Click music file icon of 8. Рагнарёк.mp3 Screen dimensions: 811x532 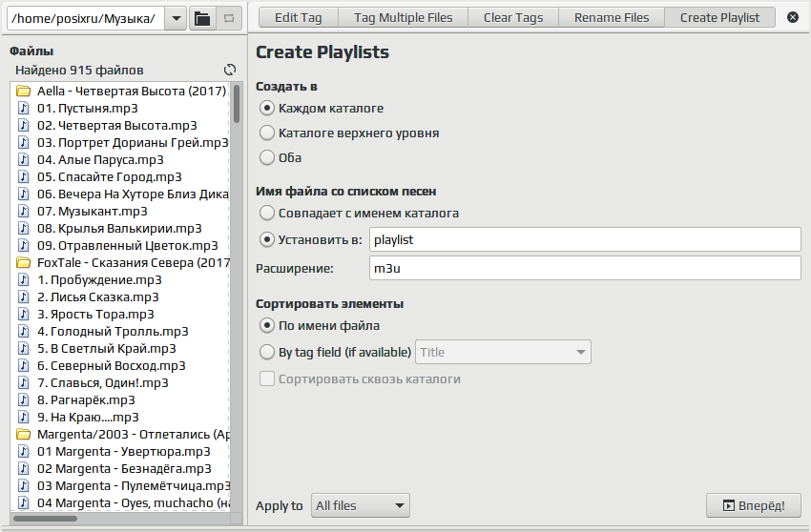[x=23, y=399]
